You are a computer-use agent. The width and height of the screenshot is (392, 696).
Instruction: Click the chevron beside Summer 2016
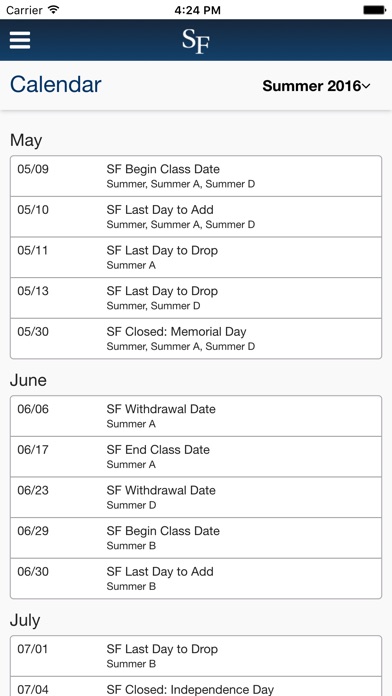pos(366,86)
